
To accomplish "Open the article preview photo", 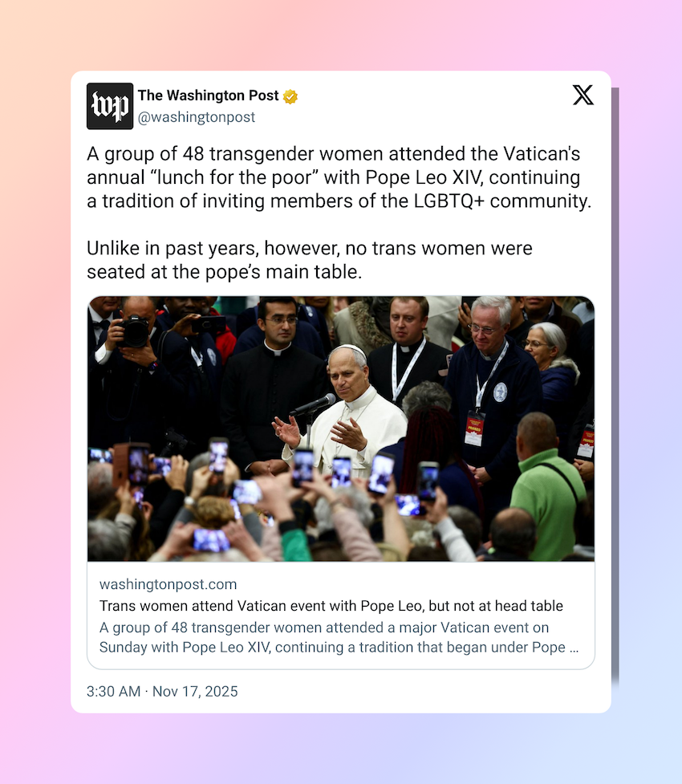I will [341, 429].
